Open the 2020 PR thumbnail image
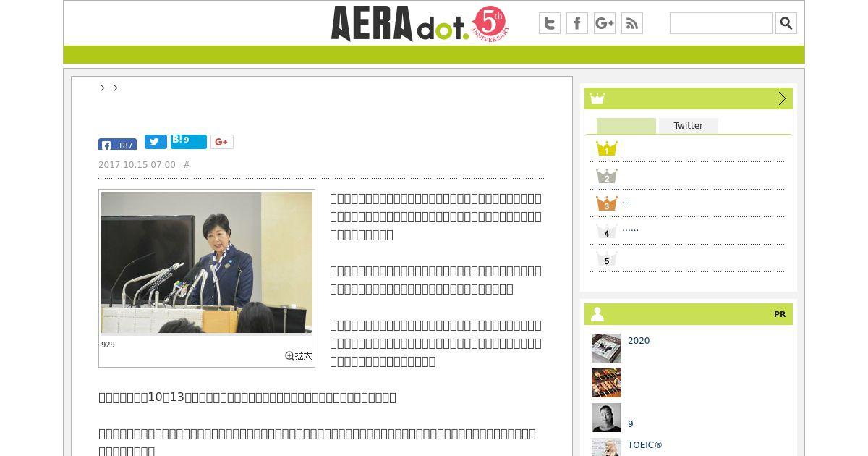The height and width of the screenshot is (456, 868). pyautogui.click(x=606, y=348)
